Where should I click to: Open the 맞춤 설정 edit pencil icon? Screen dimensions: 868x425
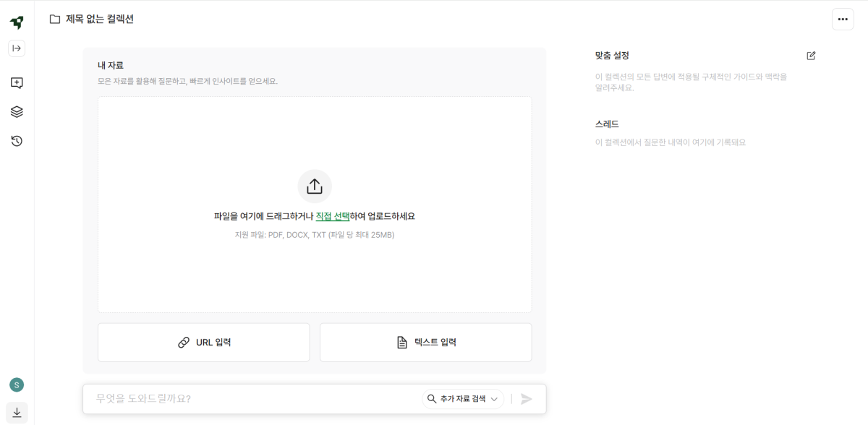(x=812, y=55)
